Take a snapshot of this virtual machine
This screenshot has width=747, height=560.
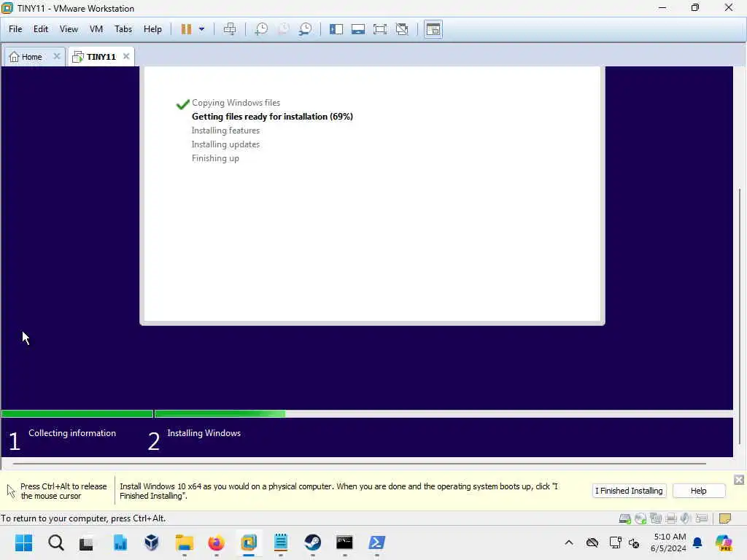tap(261, 29)
